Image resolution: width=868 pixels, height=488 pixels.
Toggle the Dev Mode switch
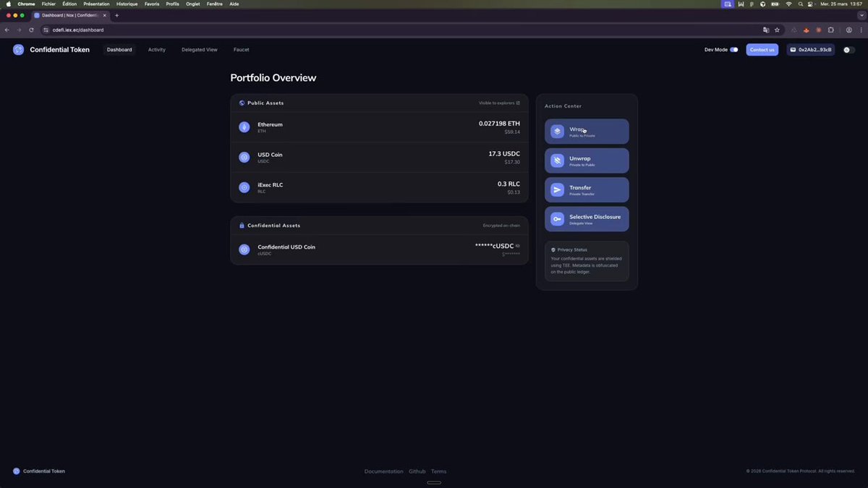click(734, 50)
